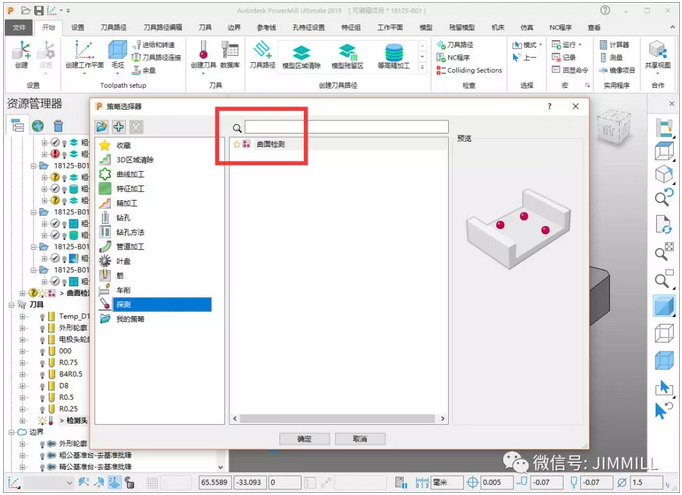Select 钻孔 drilling category
This screenshot has width=682, height=495.
click(123, 217)
